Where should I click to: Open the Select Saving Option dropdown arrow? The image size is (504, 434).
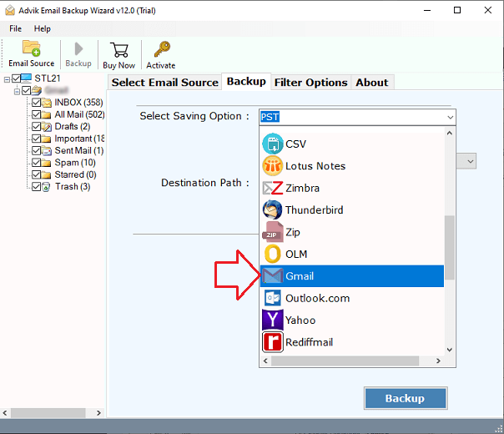[x=451, y=117]
